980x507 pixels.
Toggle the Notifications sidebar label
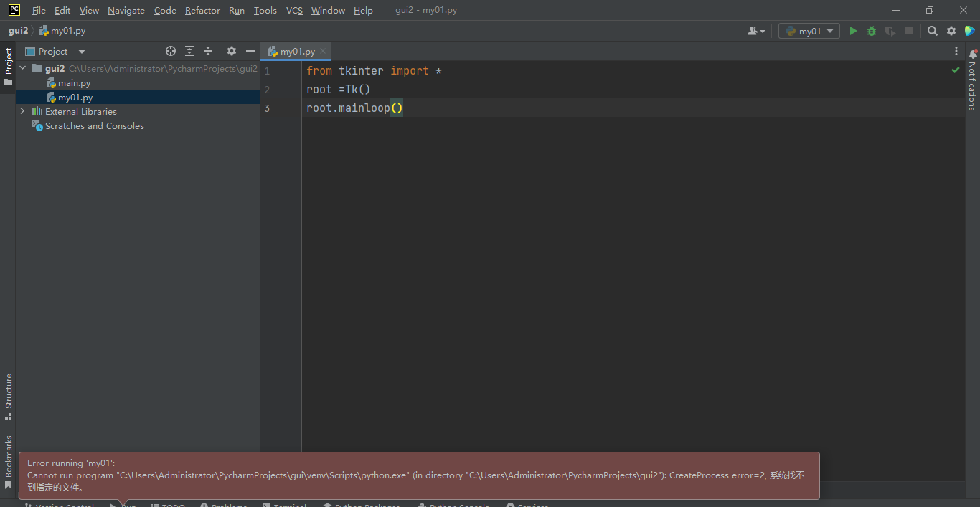click(972, 85)
